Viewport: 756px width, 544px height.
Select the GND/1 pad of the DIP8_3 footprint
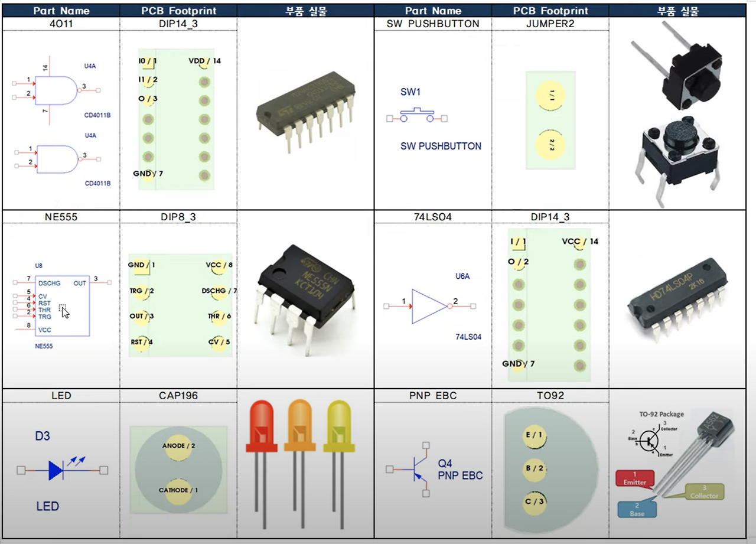[142, 266]
